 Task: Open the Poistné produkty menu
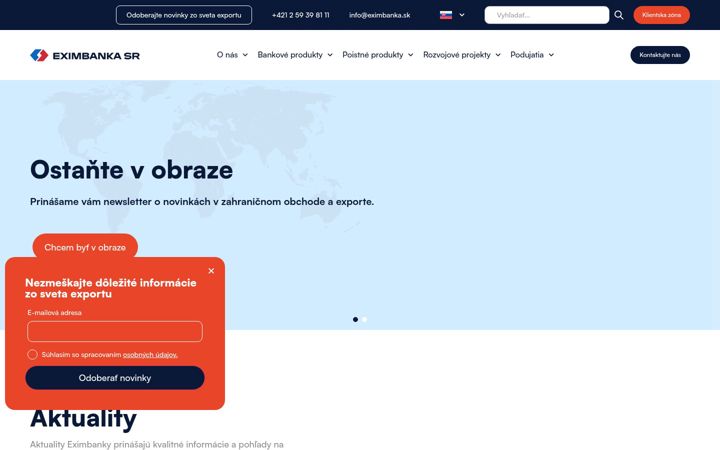pos(373,55)
